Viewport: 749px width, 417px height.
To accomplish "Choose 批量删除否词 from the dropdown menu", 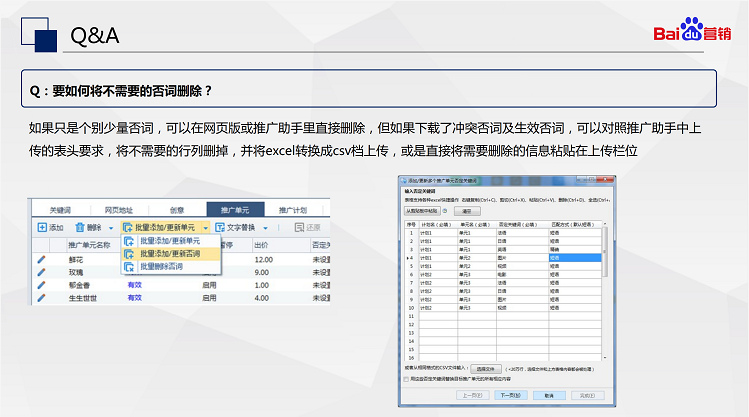I will (161, 267).
